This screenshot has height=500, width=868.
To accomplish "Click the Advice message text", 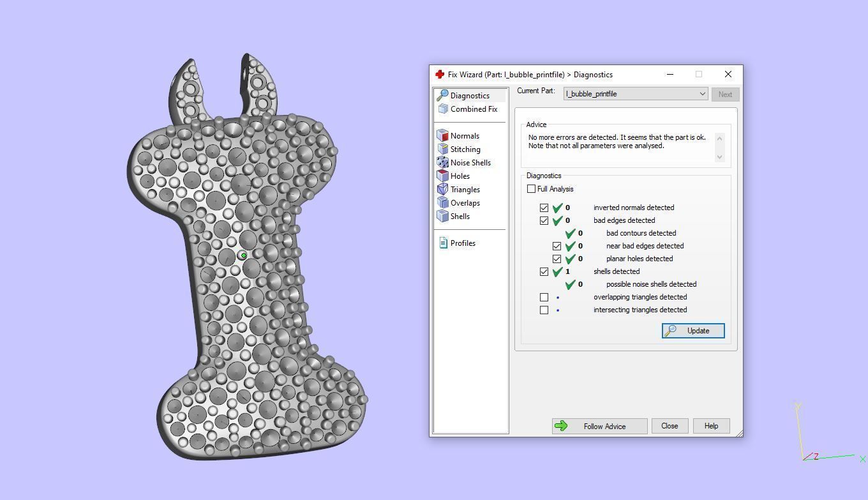I will coord(617,142).
